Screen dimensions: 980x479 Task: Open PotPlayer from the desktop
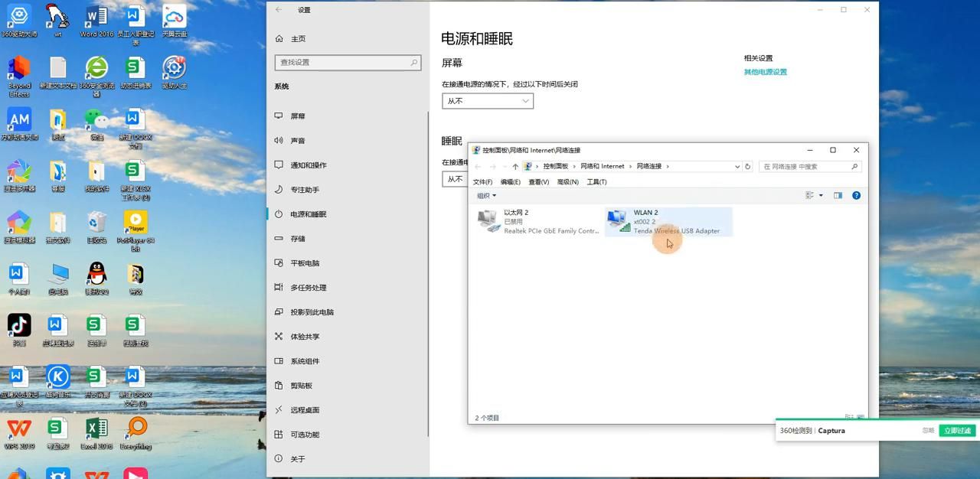pos(136,223)
